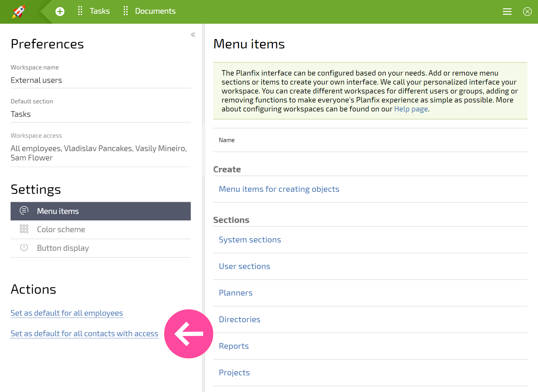Click the Preferences heading
The height and width of the screenshot is (392, 538).
47,44
